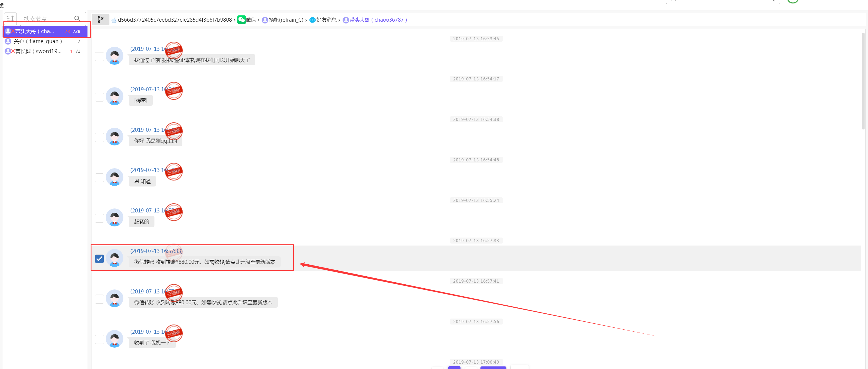This screenshot has height=369, width=868.
Task: Select contact 带头大哥 (cha...) in the list
Action: pos(34,31)
